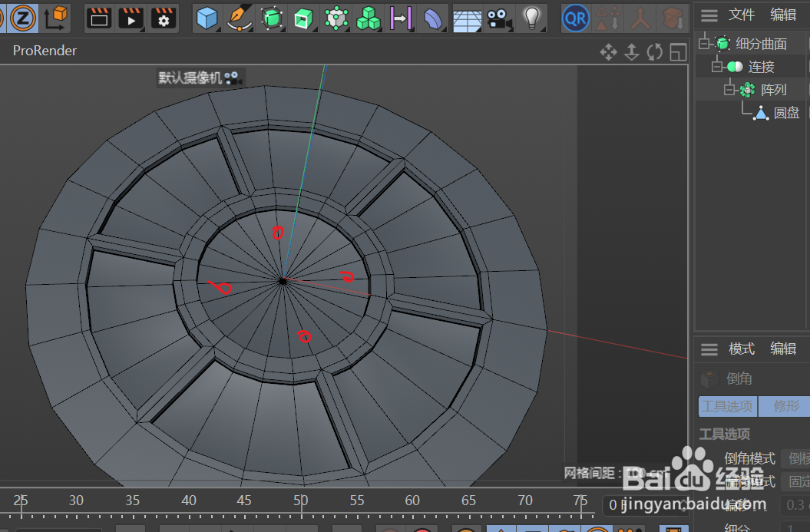Click the Floor scene object icon
The width and height of the screenshot is (810, 532).
tap(468, 20)
